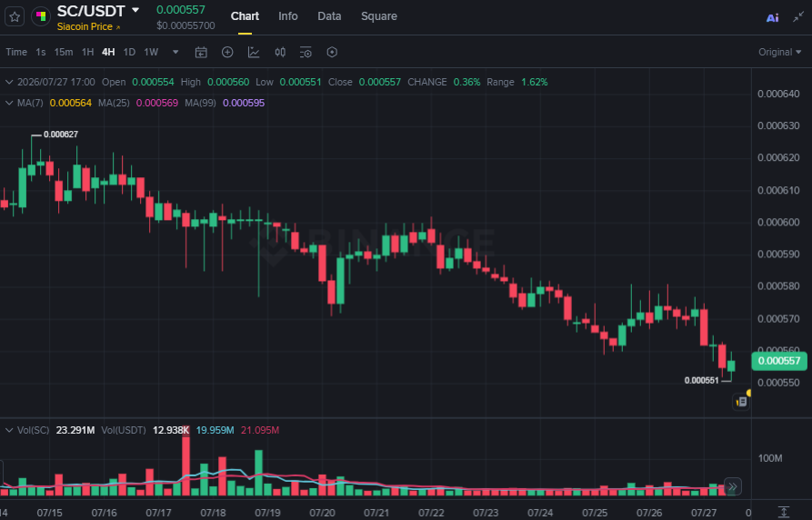The width and height of the screenshot is (812, 520).
Task: Select the 1s interval
Action: [40, 53]
